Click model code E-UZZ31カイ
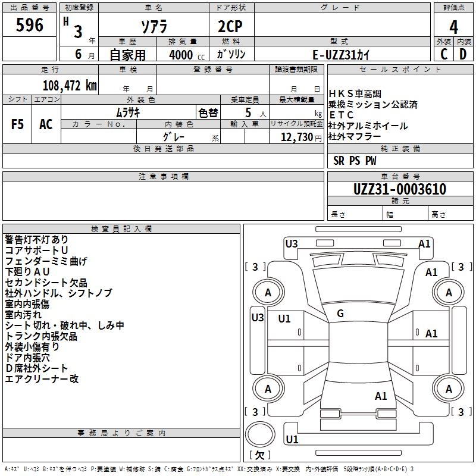Screen dimensions: 476x476 click(341, 55)
